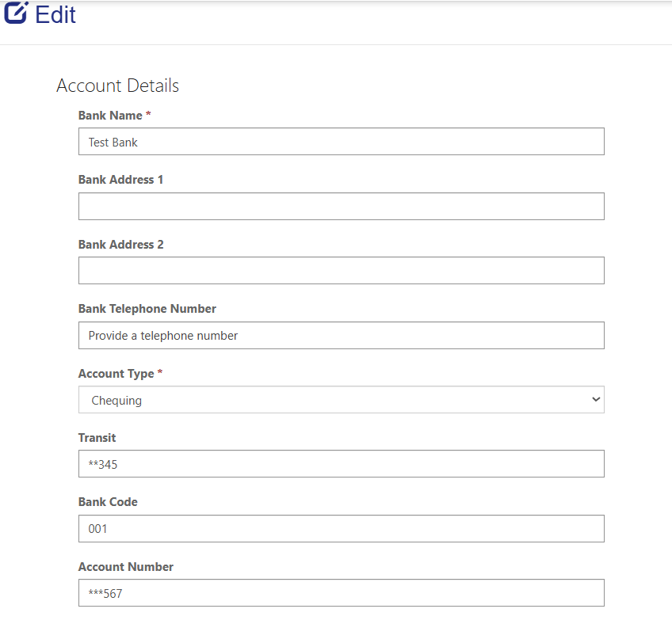Screen dimensions: 672x624
Task: Focus the Bank Name input field
Action: tap(341, 142)
